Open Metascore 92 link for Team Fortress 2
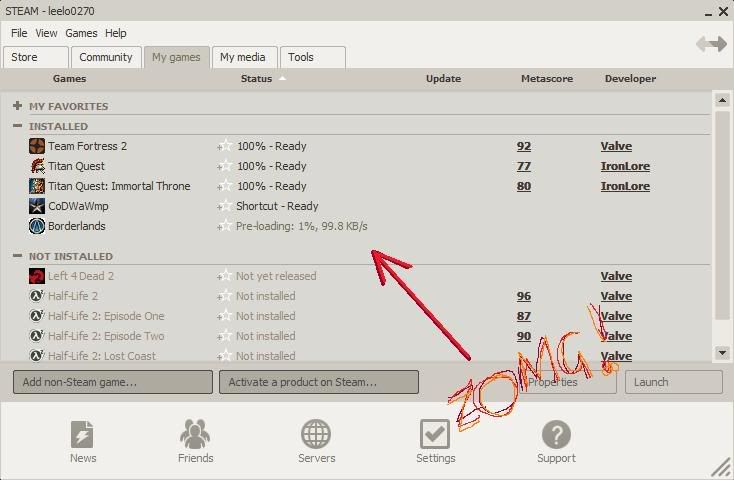734x480 pixels. pyautogui.click(x=524, y=146)
